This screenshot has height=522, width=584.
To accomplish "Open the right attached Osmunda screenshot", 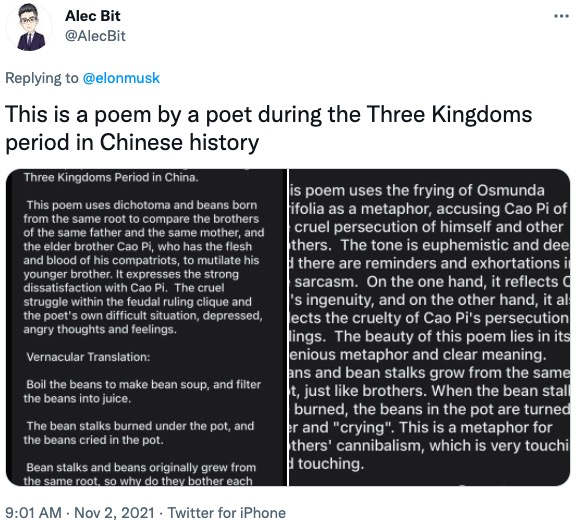I will (429, 327).
